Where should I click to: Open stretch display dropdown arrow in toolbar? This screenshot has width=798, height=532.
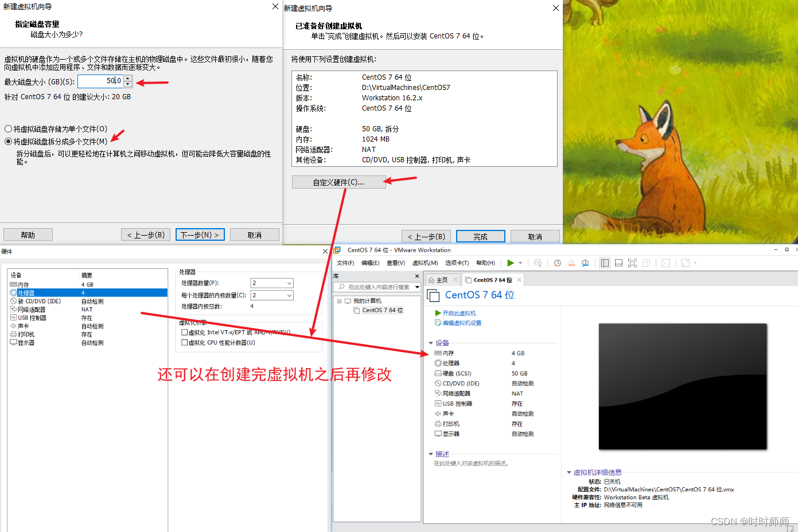pos(695,263)
